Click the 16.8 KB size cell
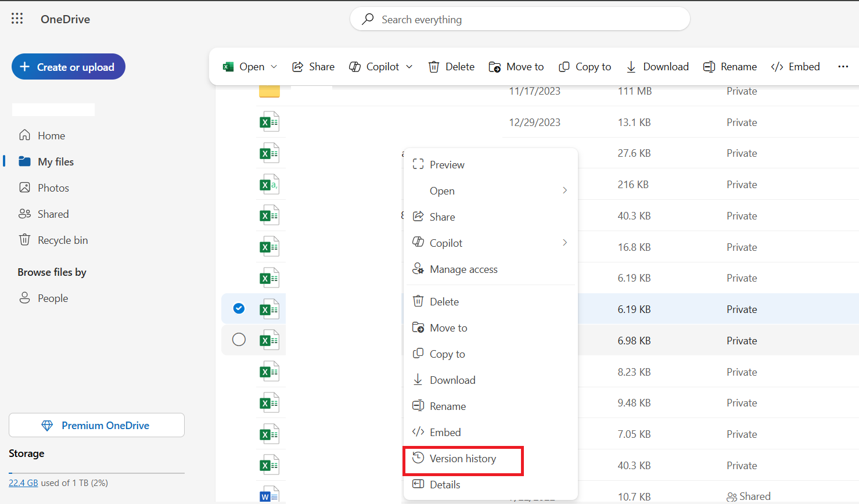859x504 pixels. point(634,247)
